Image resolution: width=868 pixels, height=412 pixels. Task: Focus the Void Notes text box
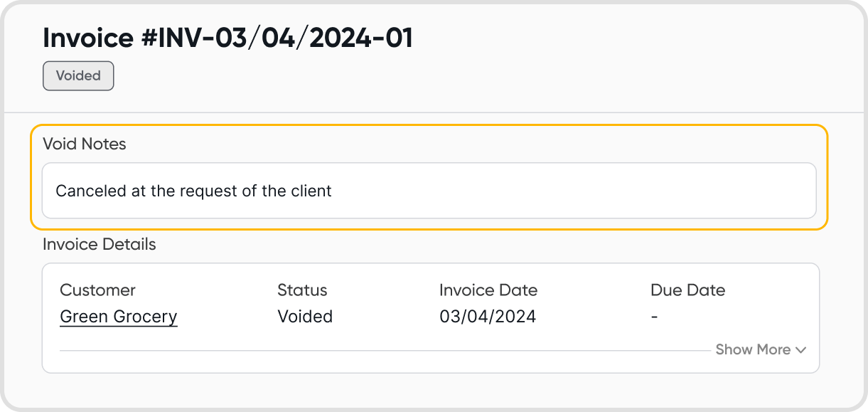tap(429, 191)
